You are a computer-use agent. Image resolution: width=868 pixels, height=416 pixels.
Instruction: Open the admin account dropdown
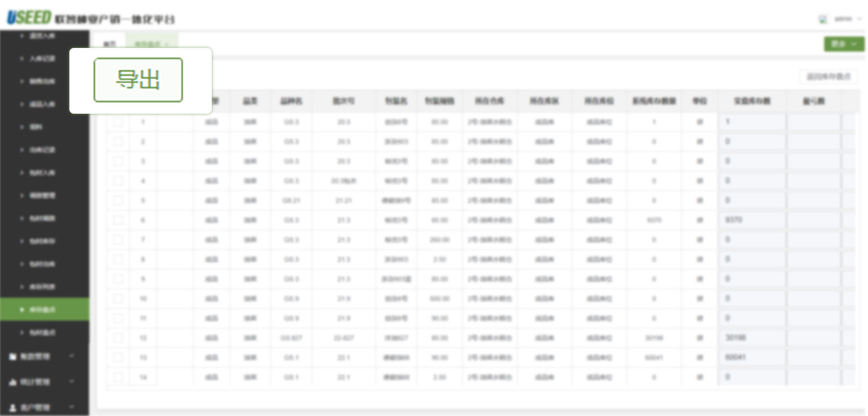848,19
